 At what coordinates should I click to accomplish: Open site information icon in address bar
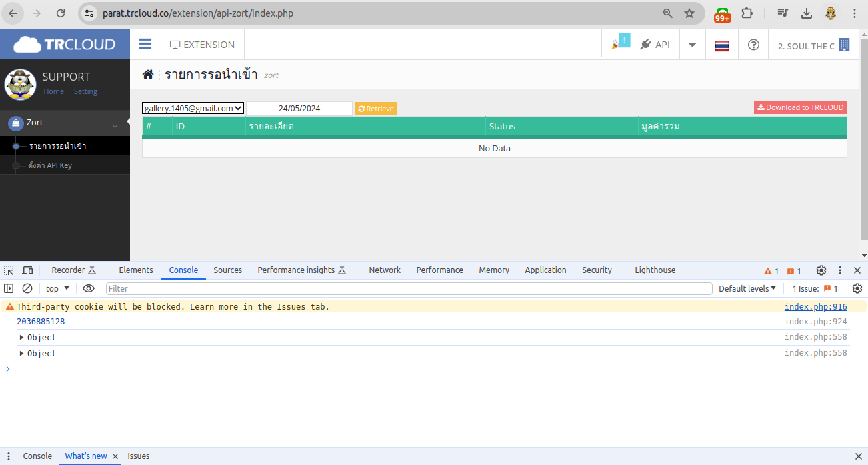click(x=89, y=13)
